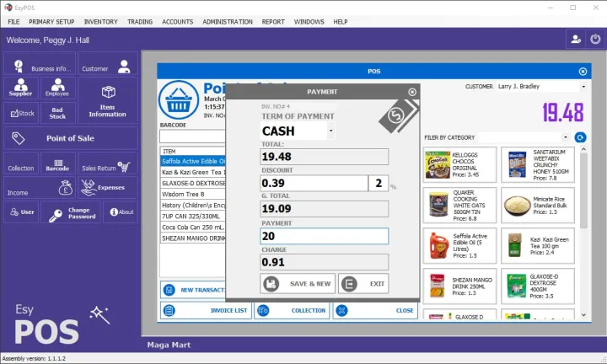The height and width of the screenshot is (364, 607).
Task: Click the New Transaction button
Action: 193,290
